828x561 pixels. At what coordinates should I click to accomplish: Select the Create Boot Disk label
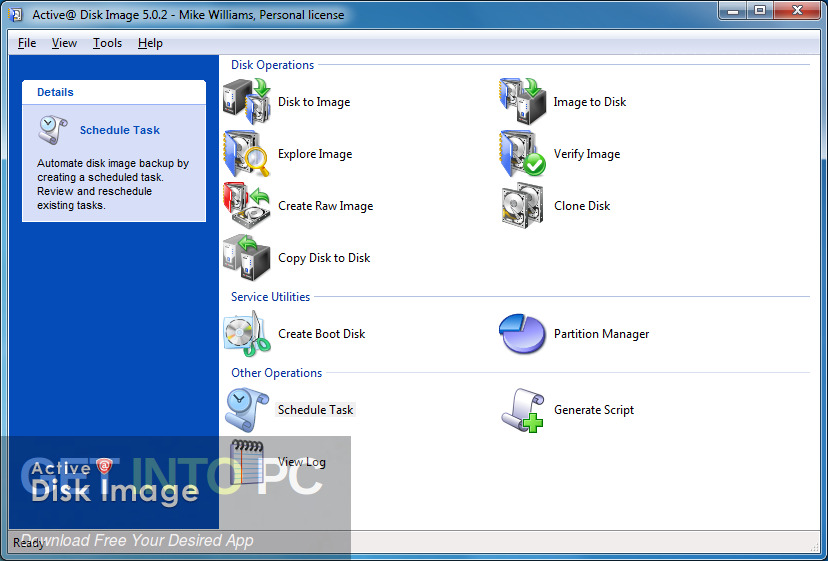[322, 334]
